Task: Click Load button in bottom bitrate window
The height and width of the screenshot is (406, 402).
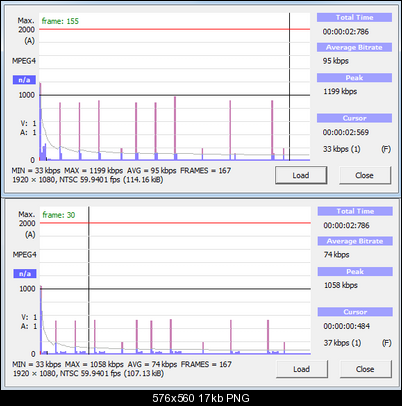Action: point(302,369)
